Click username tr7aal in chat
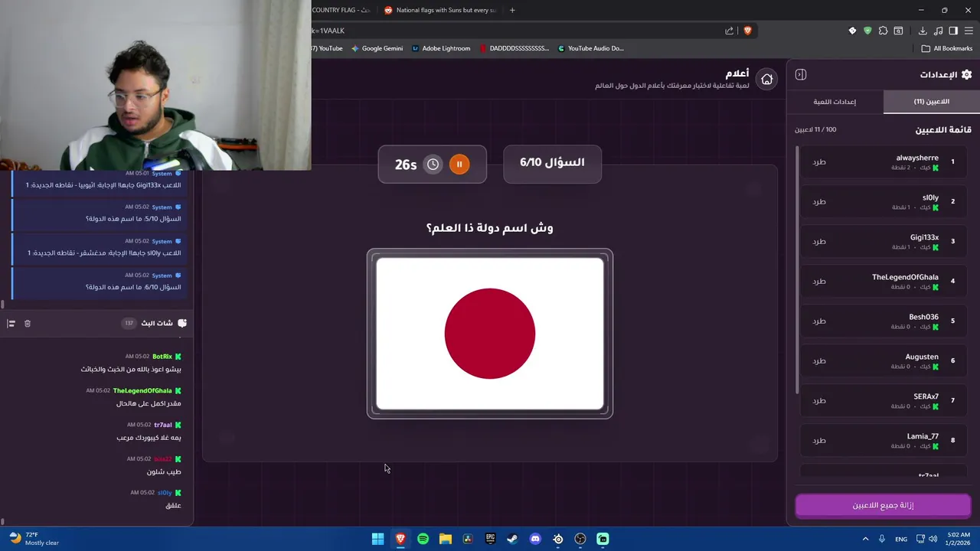The image size is (980, 551). 163,425
